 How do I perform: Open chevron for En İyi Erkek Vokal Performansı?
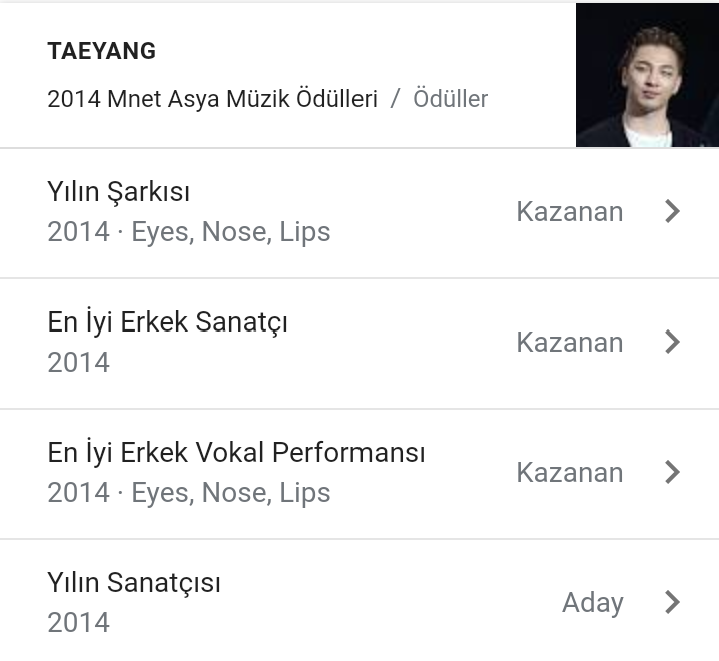pyautogui.click(x=672, y=472)
